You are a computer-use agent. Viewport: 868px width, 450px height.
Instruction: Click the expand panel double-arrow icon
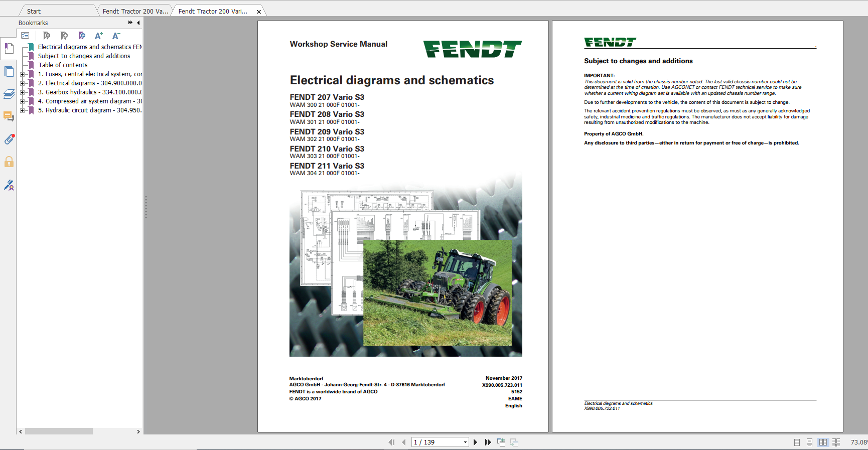coord(130,23)
